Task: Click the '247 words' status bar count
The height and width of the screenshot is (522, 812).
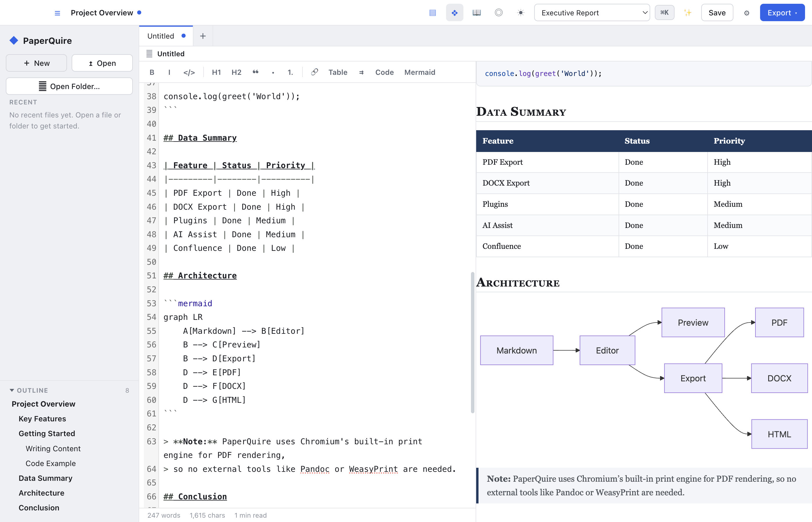Action: (164, 515)
